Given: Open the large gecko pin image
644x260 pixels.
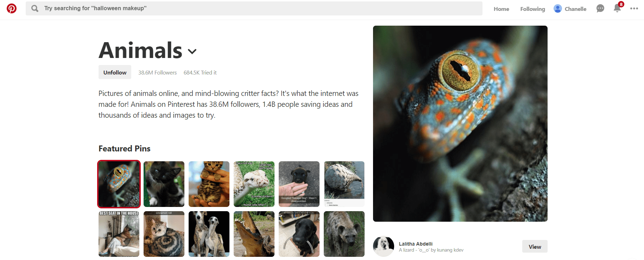Looking at the screenshot, I should click(460, 124).
